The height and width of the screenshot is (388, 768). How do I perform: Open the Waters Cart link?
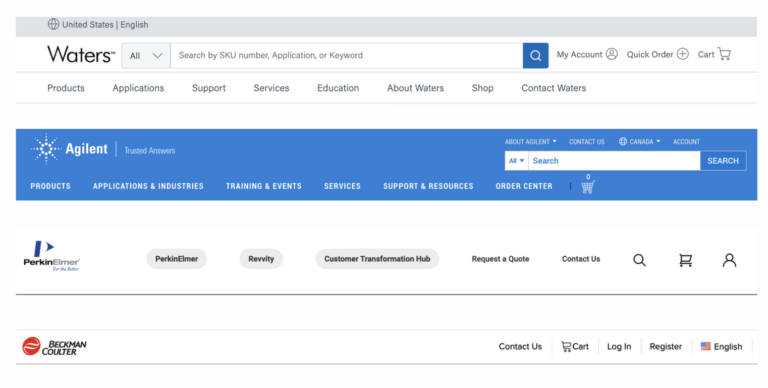coord(714,54)
